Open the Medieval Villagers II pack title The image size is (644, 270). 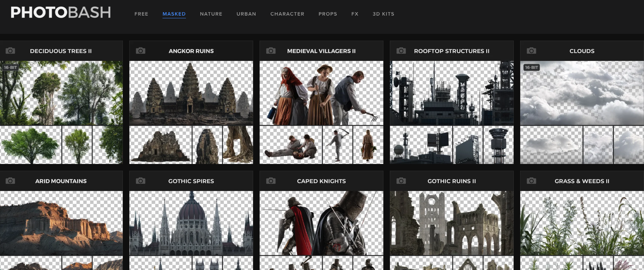coord(321,51)
